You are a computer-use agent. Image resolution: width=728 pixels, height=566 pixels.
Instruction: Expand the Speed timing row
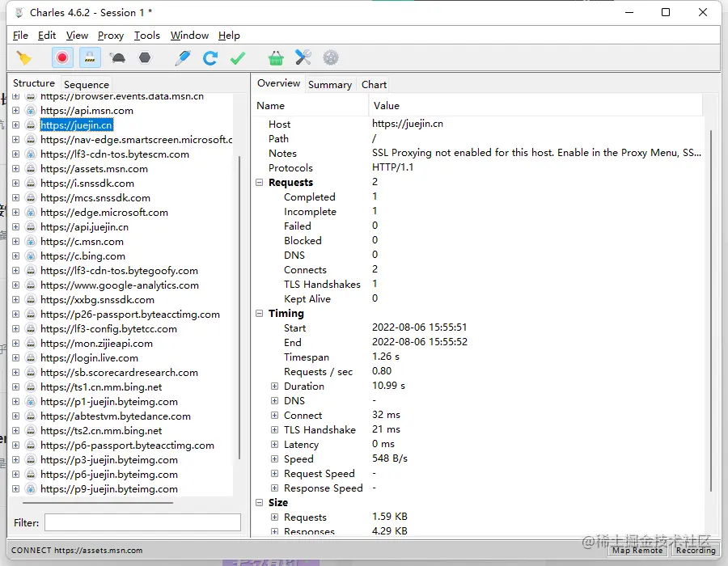[x=275, y=458]
